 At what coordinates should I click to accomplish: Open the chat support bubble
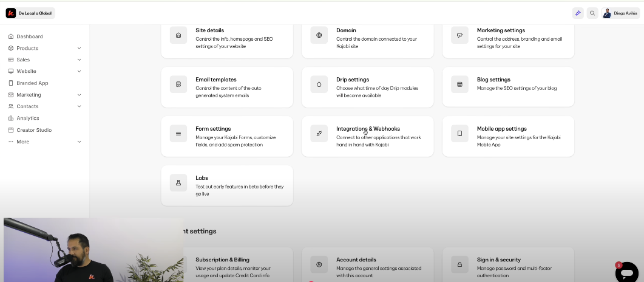(x=626, y=272)
